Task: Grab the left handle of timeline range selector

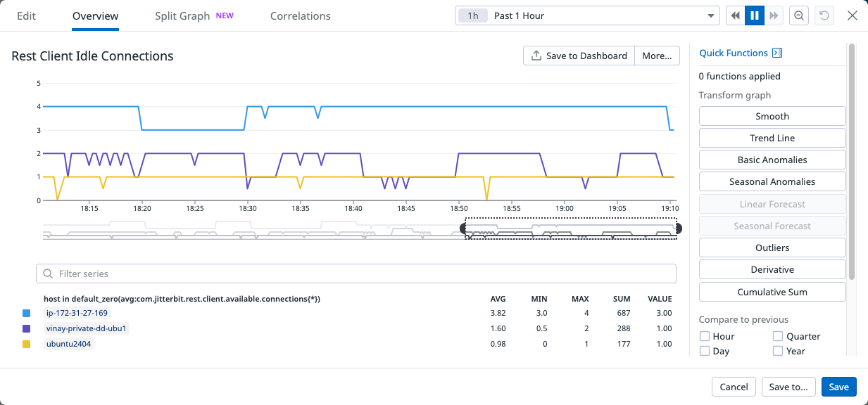Action: (464, 229)
